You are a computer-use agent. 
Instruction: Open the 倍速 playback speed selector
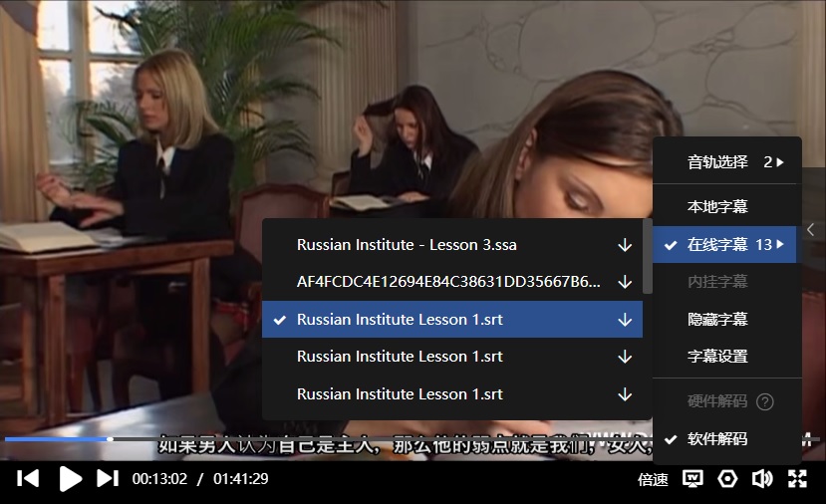tap(653, 479)
